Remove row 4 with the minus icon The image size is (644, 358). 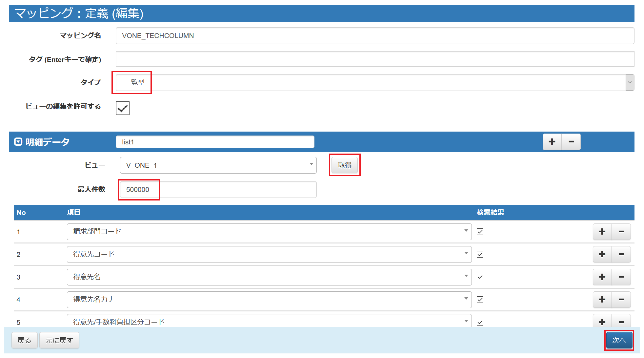click(621, 300)
